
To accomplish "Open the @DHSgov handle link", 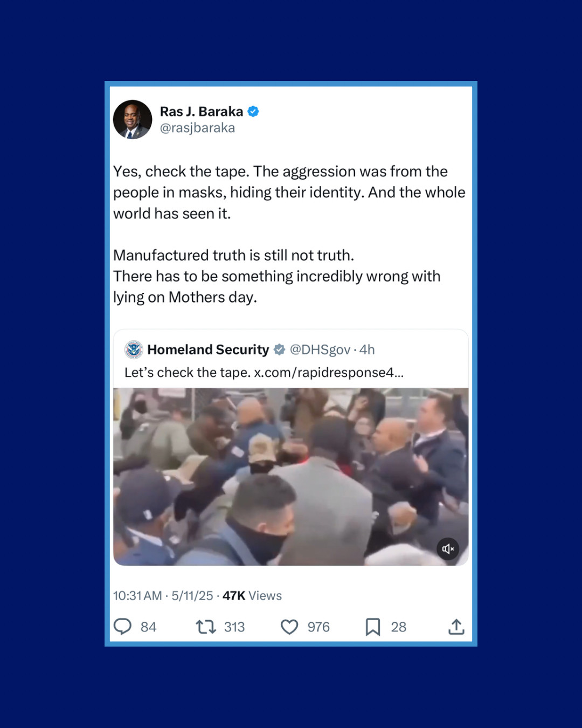I will [x=320, y=349].
